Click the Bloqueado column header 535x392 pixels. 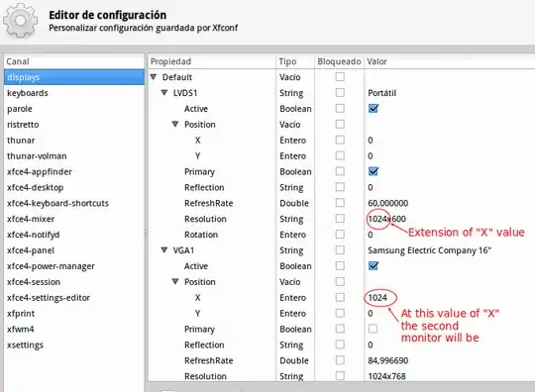pos(339,61)
